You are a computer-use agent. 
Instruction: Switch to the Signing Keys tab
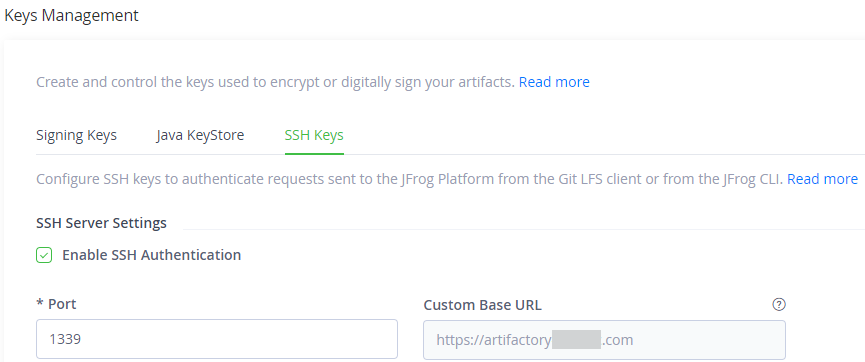76,135
